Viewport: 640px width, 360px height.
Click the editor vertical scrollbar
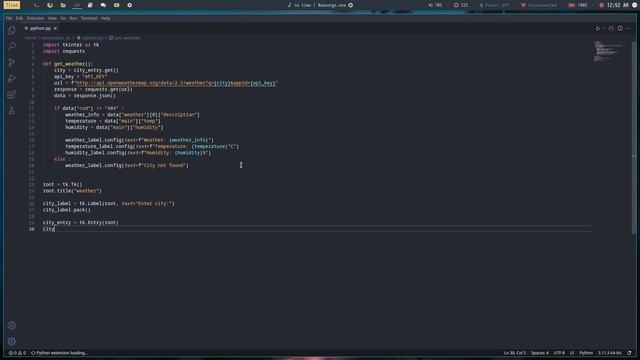tap(634, 139)
